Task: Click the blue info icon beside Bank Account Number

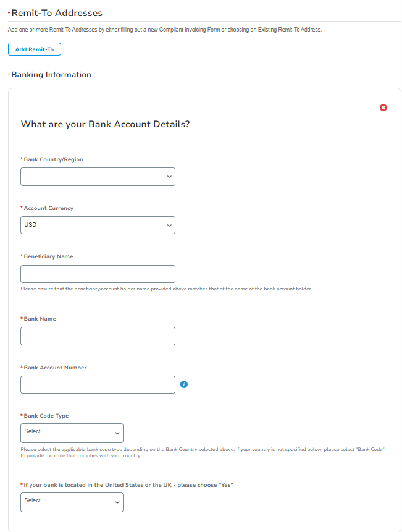Action: tap(183, 384)
